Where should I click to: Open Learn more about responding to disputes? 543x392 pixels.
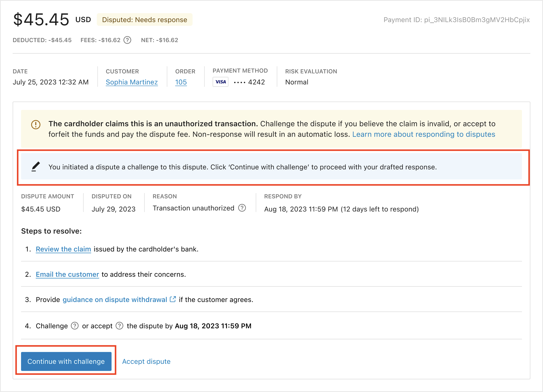(424, 134)
